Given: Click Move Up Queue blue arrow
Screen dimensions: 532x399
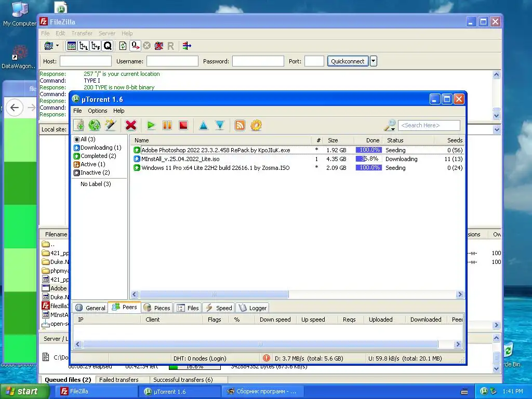Looking at the screenshot, I should [204, 125].
